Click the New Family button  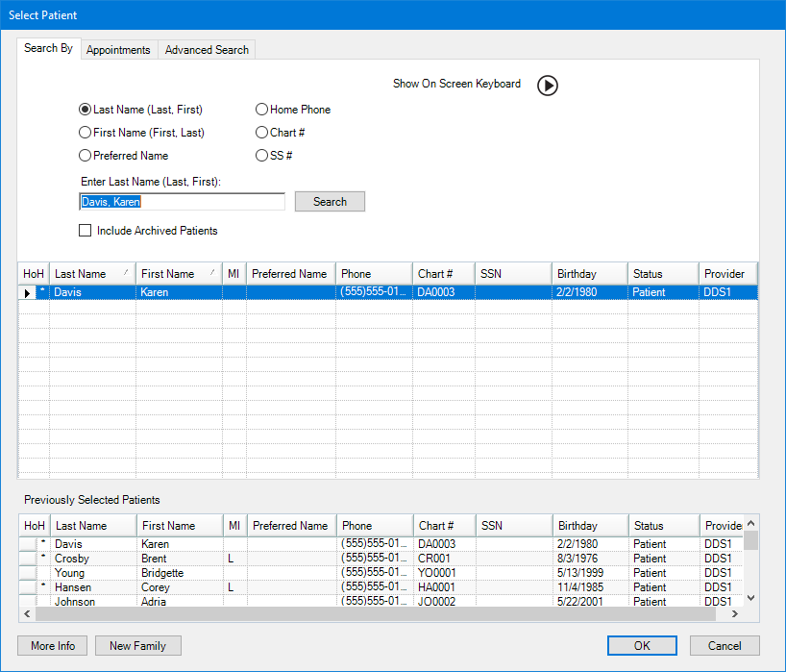tap(137, 646)
